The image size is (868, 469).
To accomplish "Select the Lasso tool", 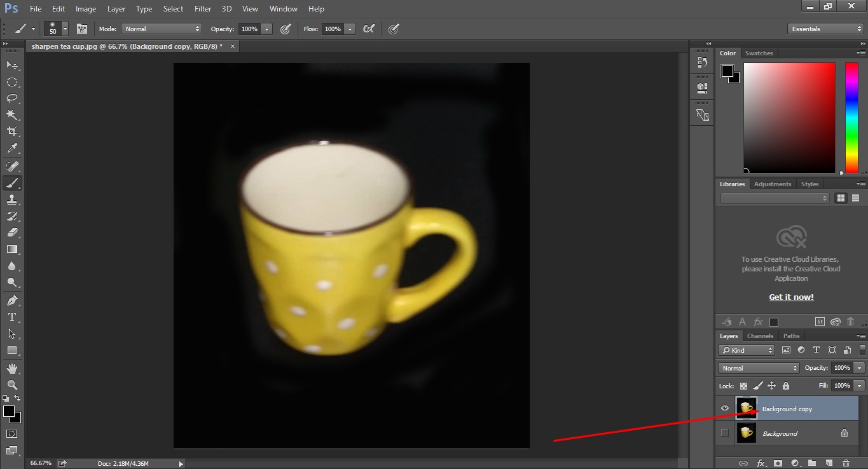I will (11, 99).
